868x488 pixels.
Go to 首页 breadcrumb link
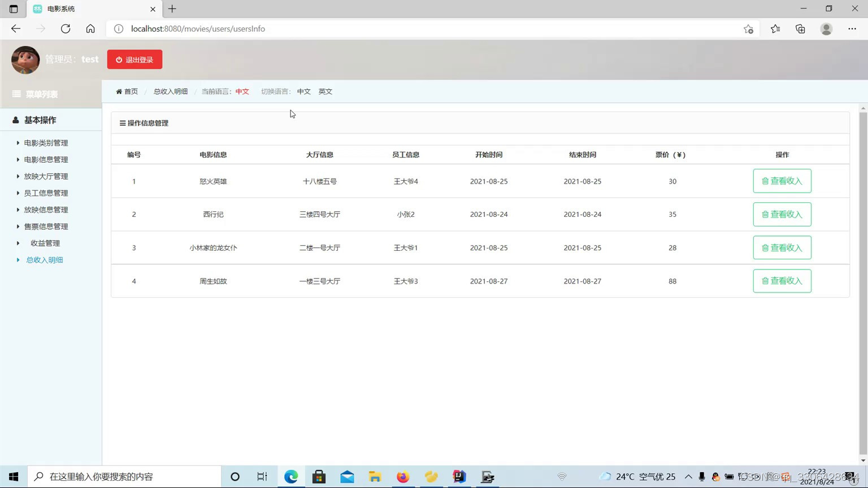pos(127,91)
